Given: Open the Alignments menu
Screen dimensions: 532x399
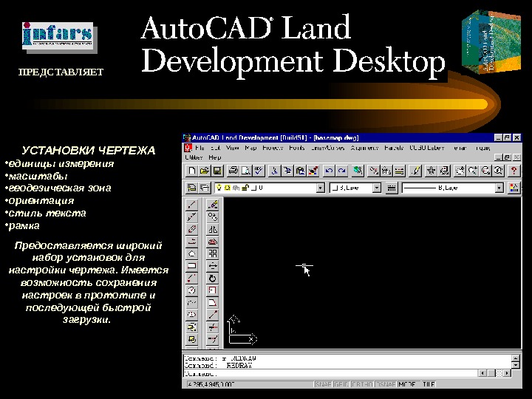Looking at the screenshot, I should [x=364, y=148].
